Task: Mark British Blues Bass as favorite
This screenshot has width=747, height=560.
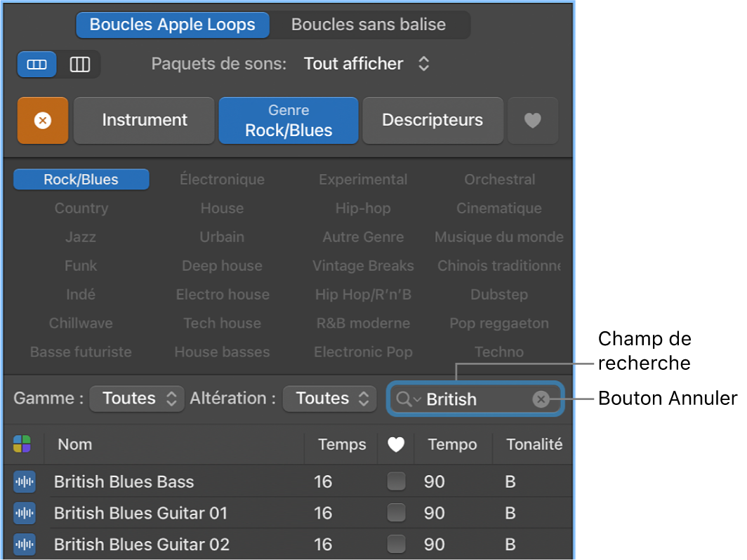Action: 397,482
